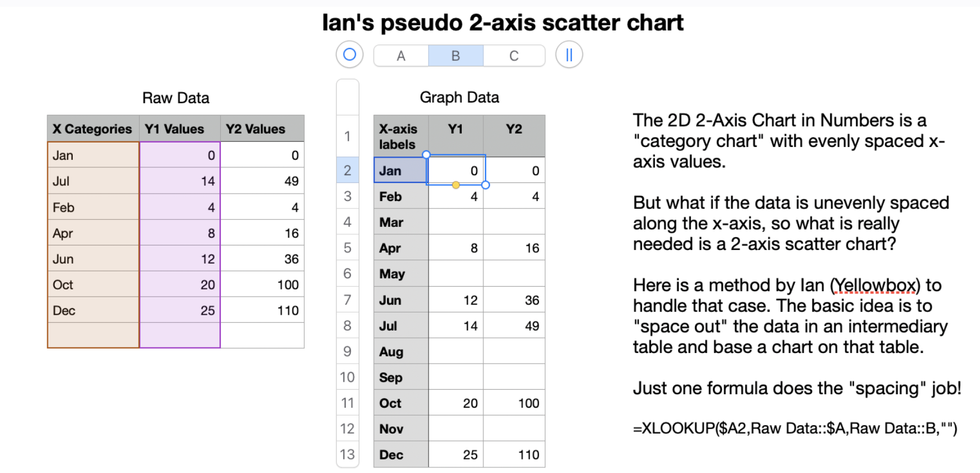
Task: Select the highlighted row header 2
Action: (x=348, y=170)
